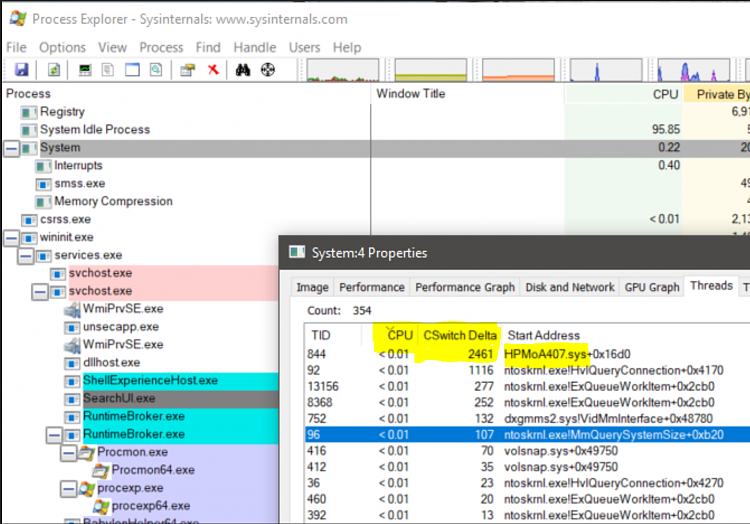Click the dllhost.exe process icon
The width and height of the screenshot is (750, 524).
(x=72, y=363)
